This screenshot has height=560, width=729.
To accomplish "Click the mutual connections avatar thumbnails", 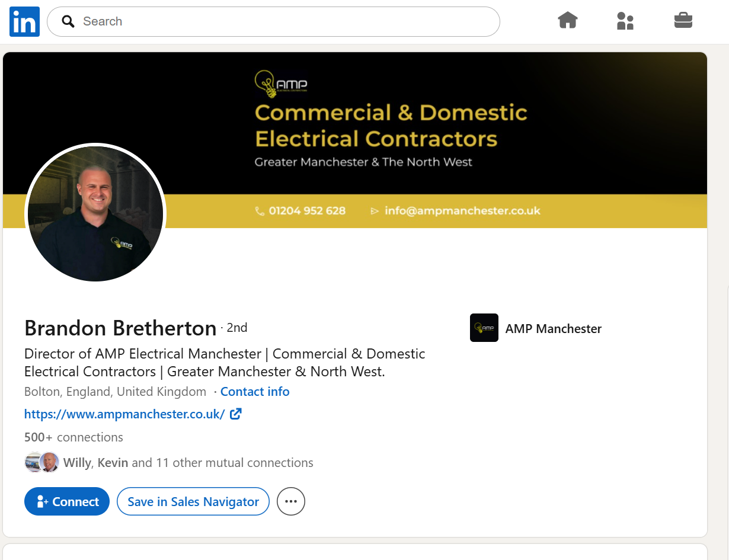I will click(42, 462).
